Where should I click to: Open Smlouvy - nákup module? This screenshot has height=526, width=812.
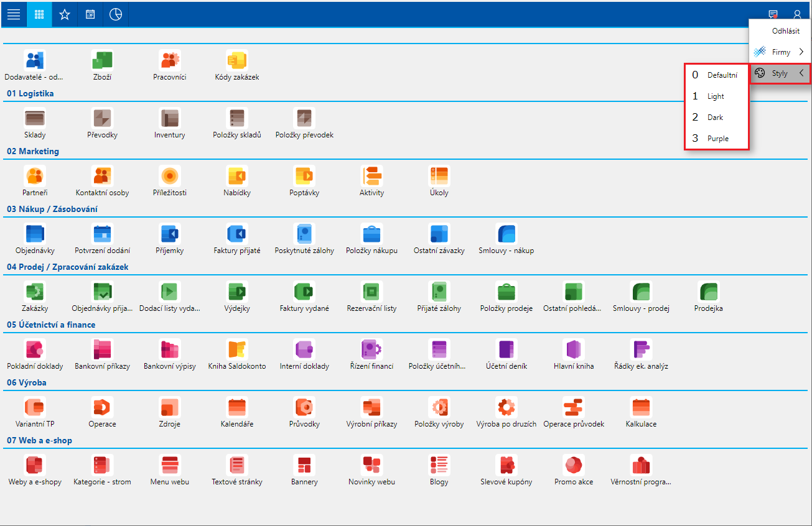click(506, 238)
